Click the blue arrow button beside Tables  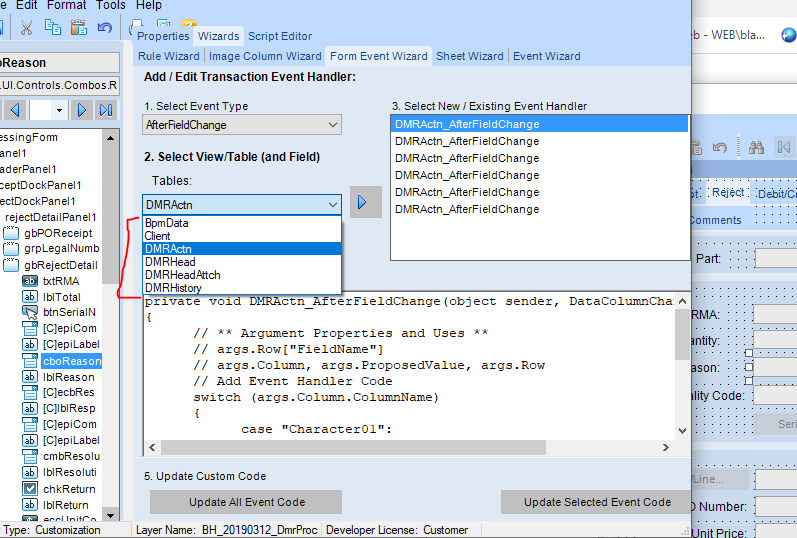pos(362,203)
